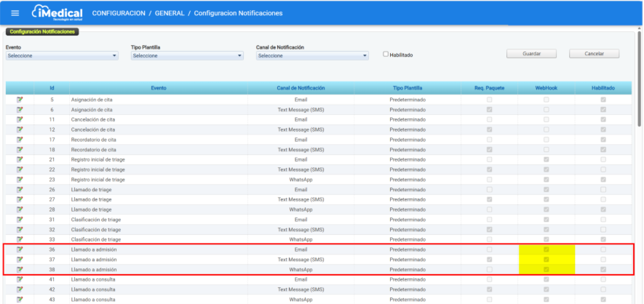Open the Canal de Notificación dropdown

312,55
